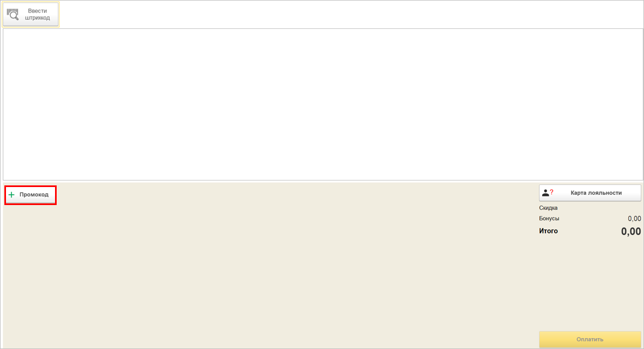Click inside the empty receipt items list
Image resolution: width=644 pixels, height=349 pixels.
[321, 104]
